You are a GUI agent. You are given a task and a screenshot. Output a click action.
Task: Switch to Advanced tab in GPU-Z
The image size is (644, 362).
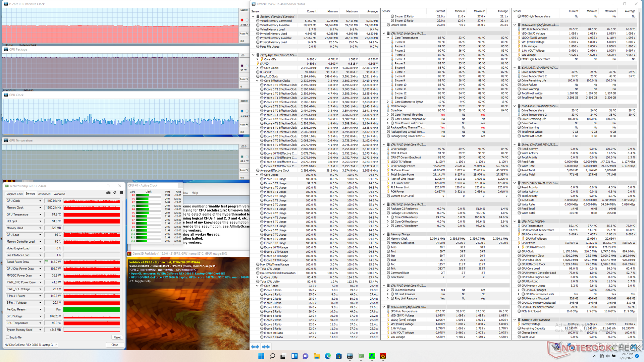pos(44,194)
